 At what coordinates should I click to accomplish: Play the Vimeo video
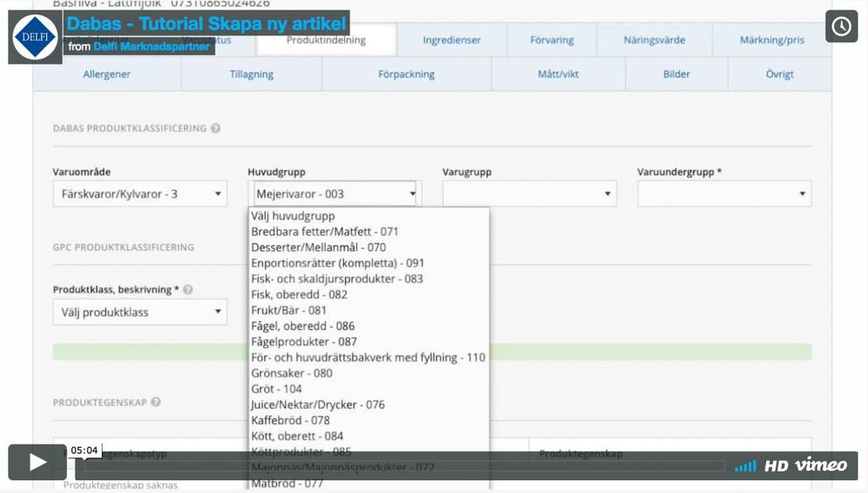click(x=37, y=462)
